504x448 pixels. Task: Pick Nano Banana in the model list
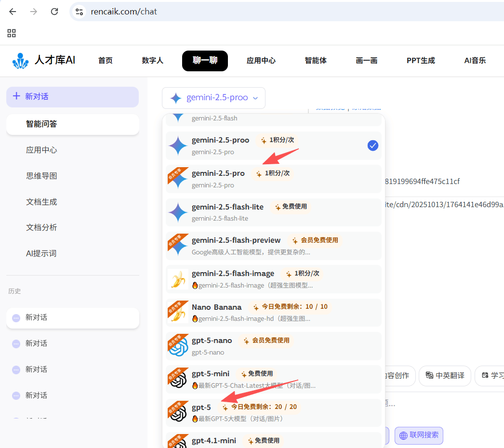[217, 307]
